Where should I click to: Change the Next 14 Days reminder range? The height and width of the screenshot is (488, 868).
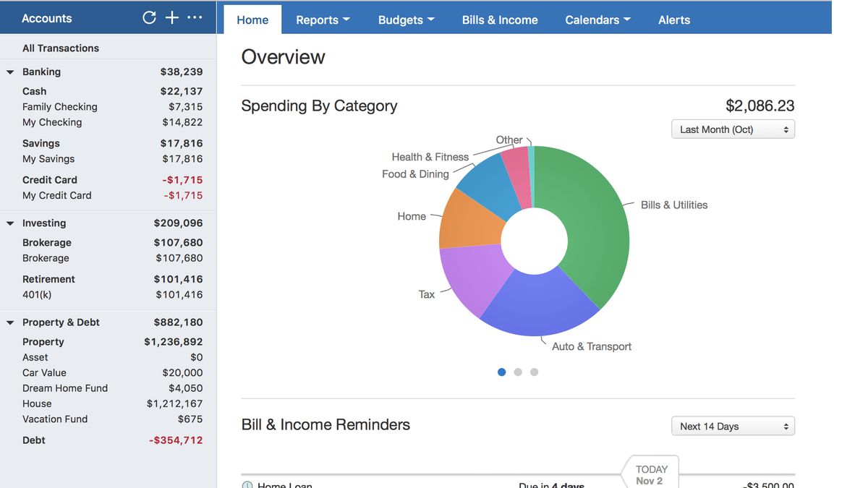tap(733, 426)
